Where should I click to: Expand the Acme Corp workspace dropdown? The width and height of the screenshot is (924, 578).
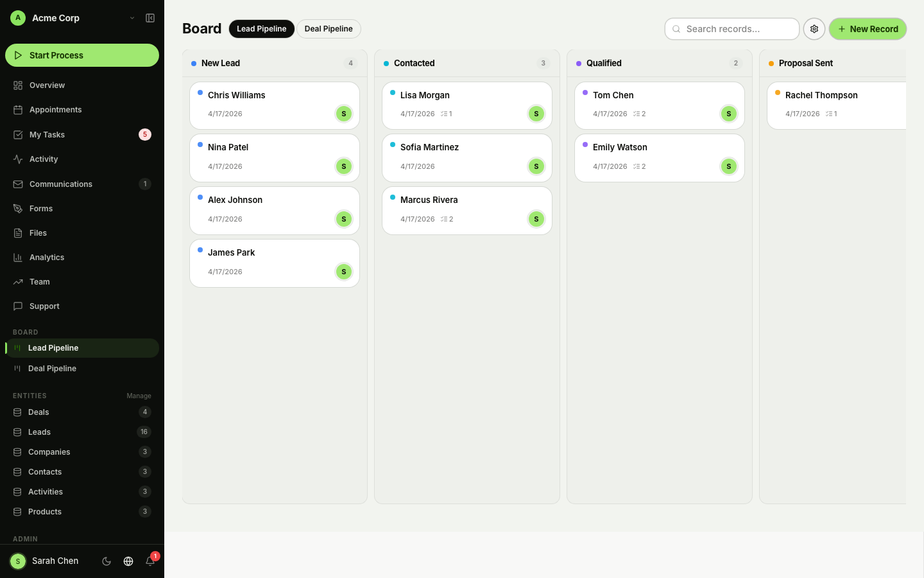[132, 18]
